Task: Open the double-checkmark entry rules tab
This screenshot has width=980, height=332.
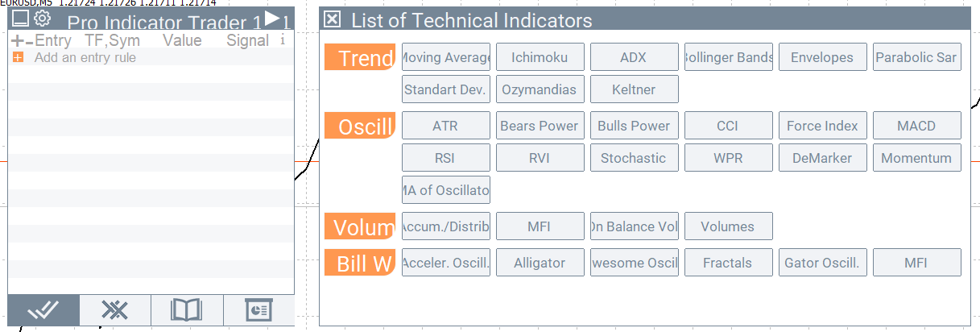Action: (x=43, y=310)
